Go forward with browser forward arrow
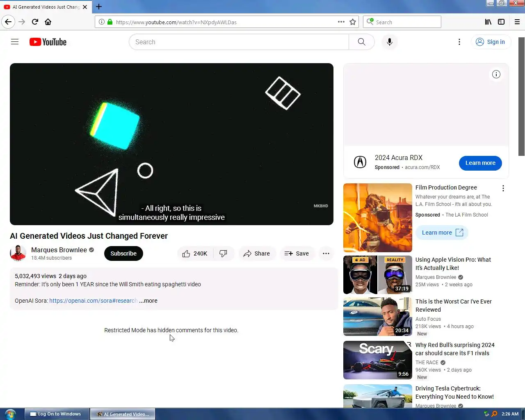The height and width of the screenshot is (420, 525). tap(22, 22)
